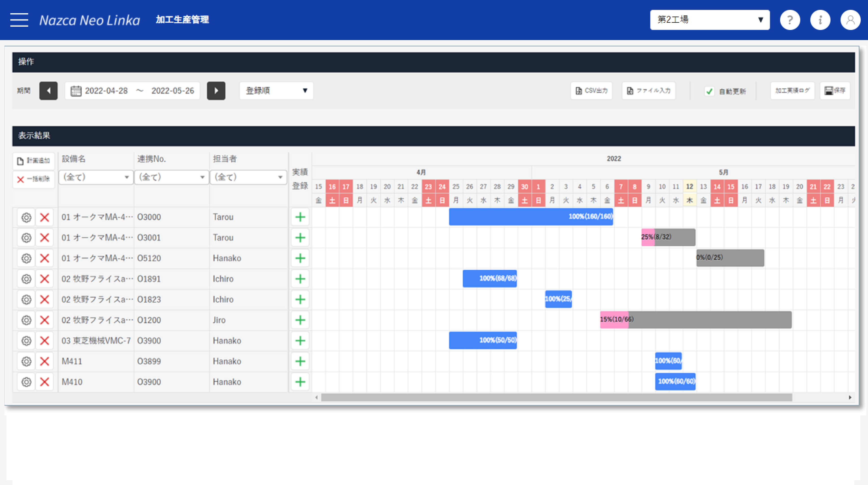Add actual result for the M410 row
This screenshot has width=868, height=485.
300,382
